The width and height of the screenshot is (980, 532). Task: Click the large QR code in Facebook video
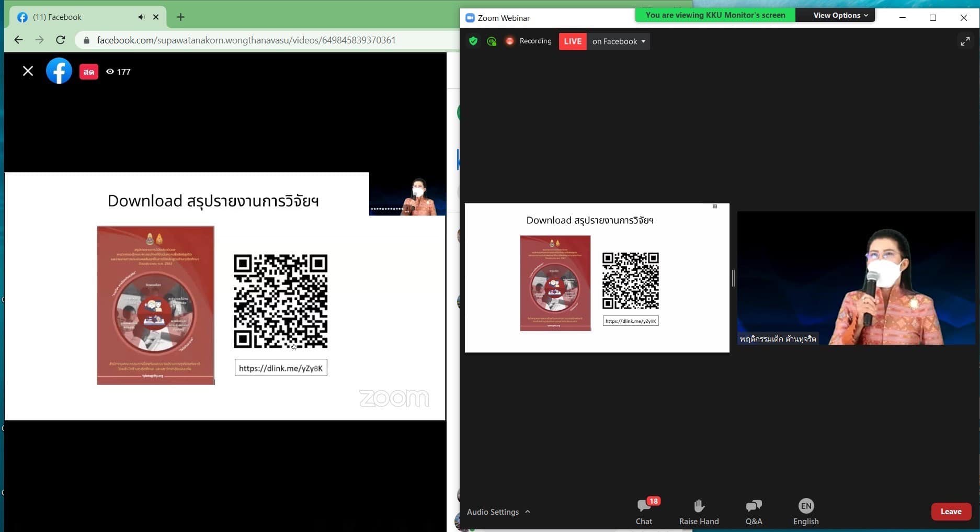click(280, 301)
